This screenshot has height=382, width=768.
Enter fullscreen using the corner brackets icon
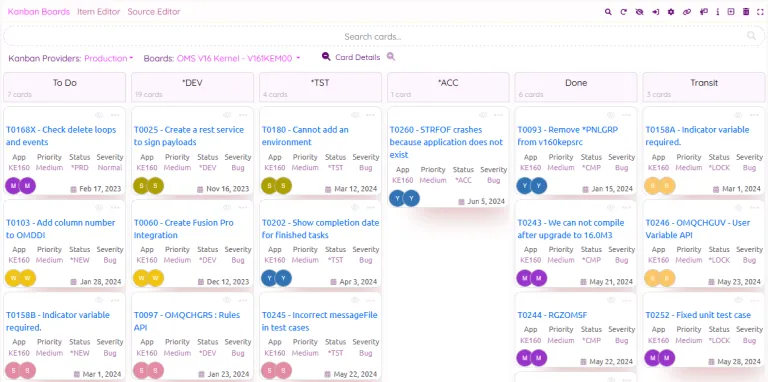point(760,12)
